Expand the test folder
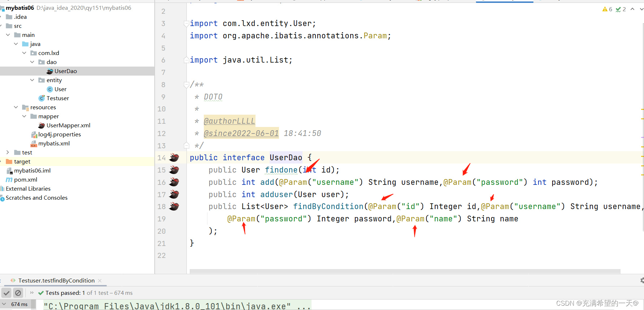This screenshot has height=310, width=644. 8,152
